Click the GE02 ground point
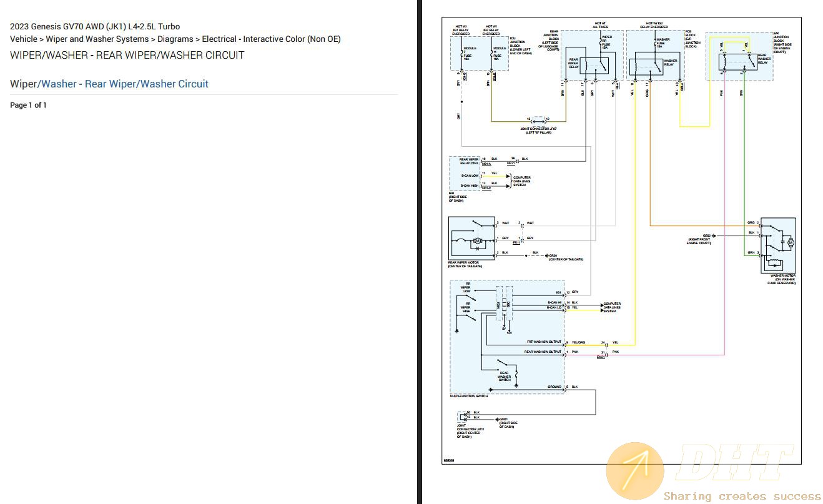The image size is (823, 504). tap(714, 236)
